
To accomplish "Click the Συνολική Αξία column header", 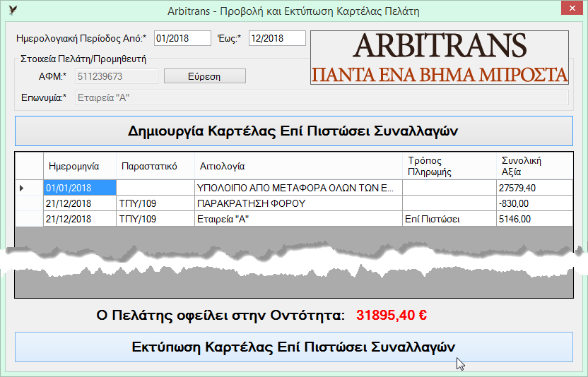I will (x=535, y=166).
